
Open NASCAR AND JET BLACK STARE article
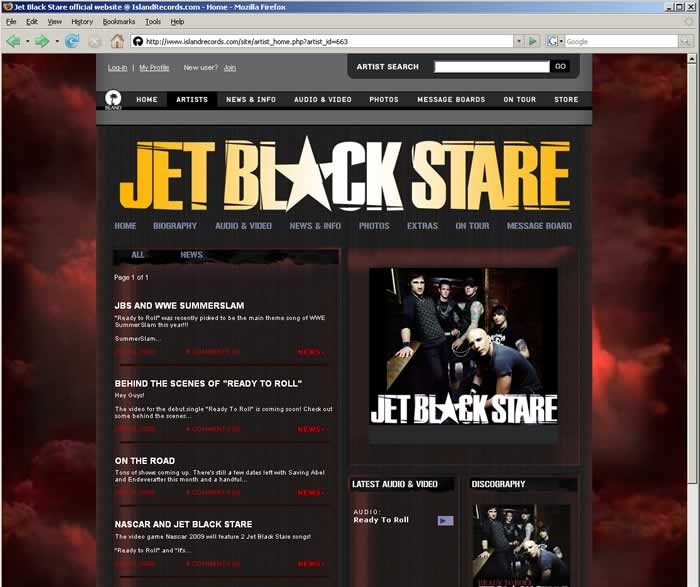pyautogui.click(x=183, y=524)
